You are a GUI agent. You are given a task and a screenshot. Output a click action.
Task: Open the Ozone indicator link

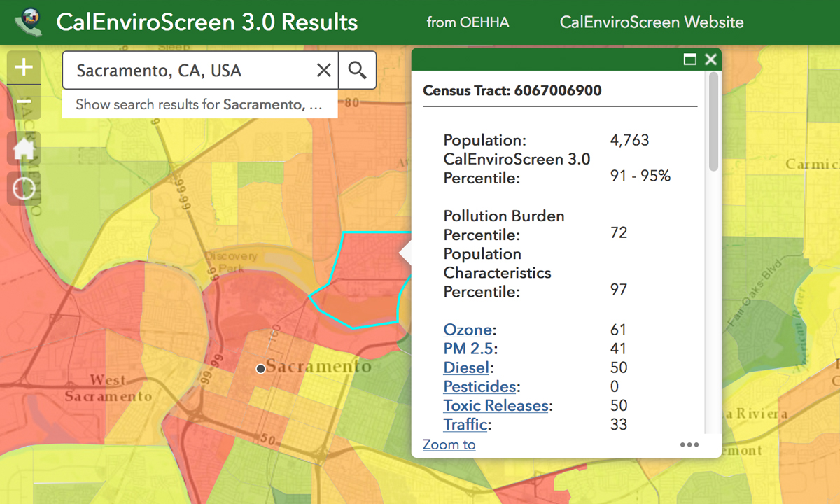(x=467, y=330)
